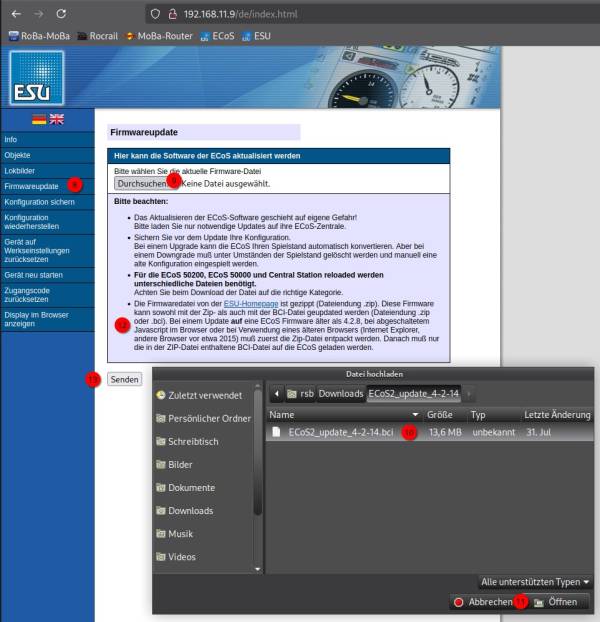600x622 pixels.
Task: Open the ECoS bookmark
Action: click(x=217, y=36)
